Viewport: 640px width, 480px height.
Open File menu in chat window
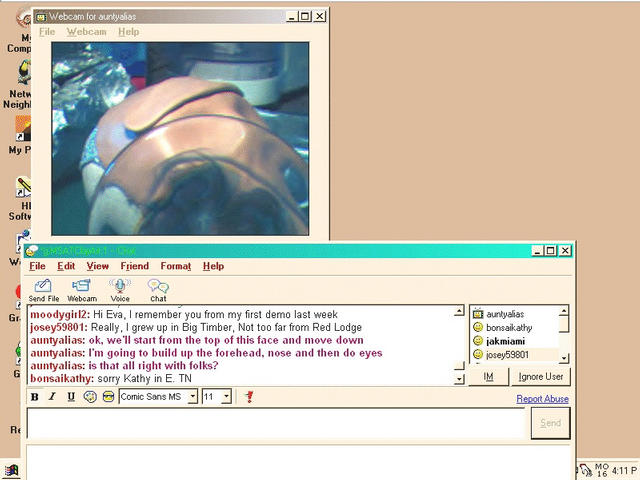pos(37,266)
